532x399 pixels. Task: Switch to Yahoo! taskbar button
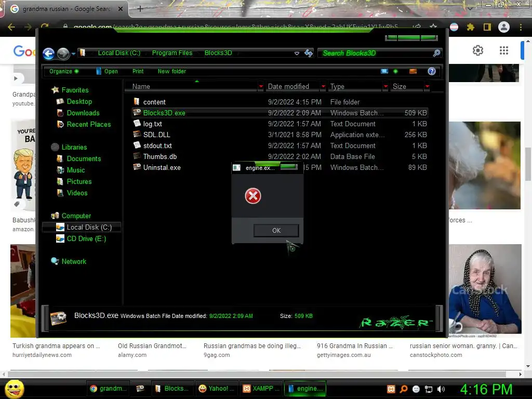point(217,389)
